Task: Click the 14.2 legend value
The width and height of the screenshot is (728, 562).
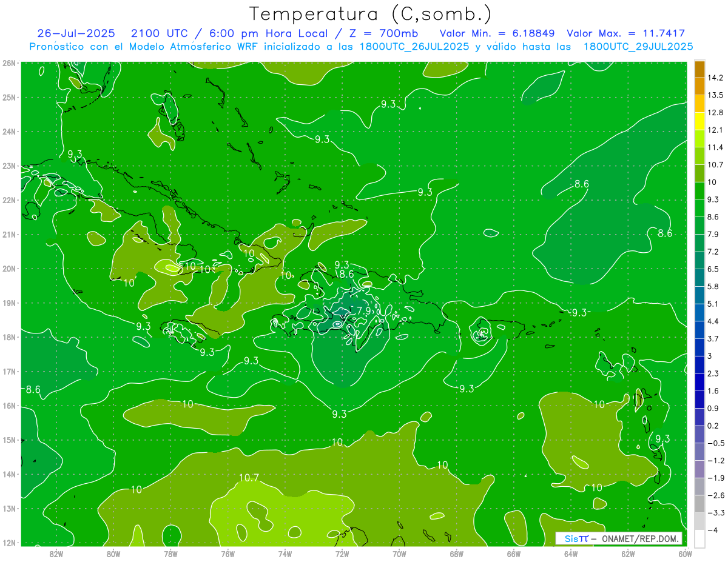Action: click(715, 78)
